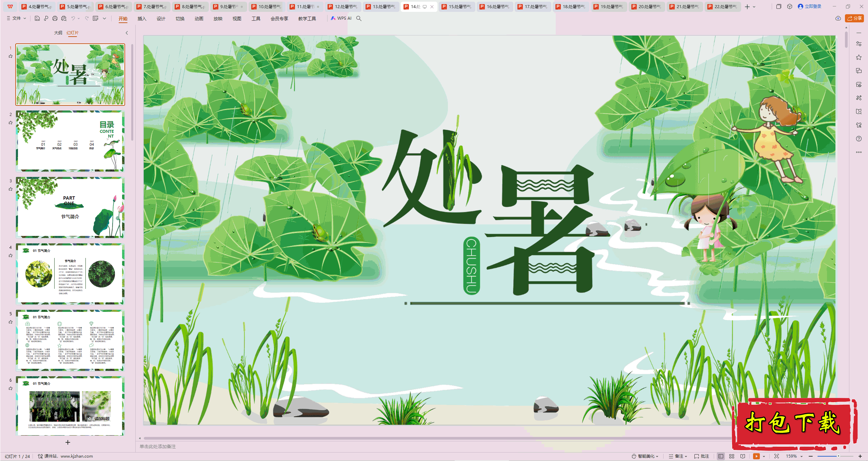
Task: Click the Undo arrow icon
Action: tap(73, 18)
